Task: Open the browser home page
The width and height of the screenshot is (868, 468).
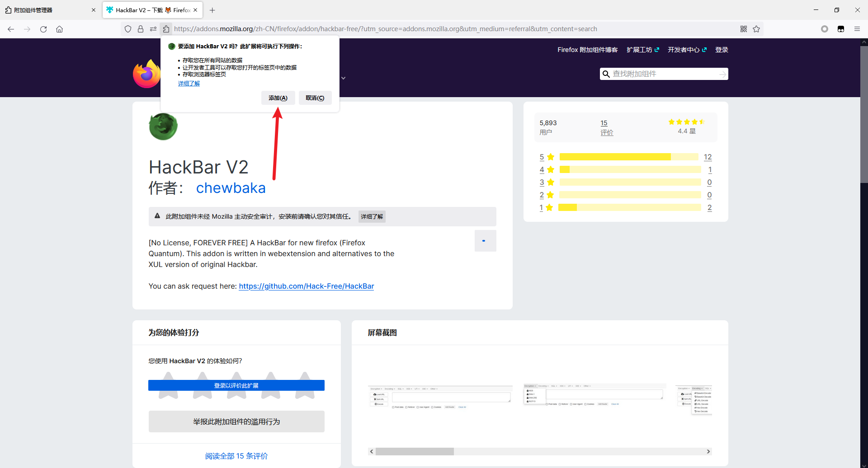Action: (59, 29)
